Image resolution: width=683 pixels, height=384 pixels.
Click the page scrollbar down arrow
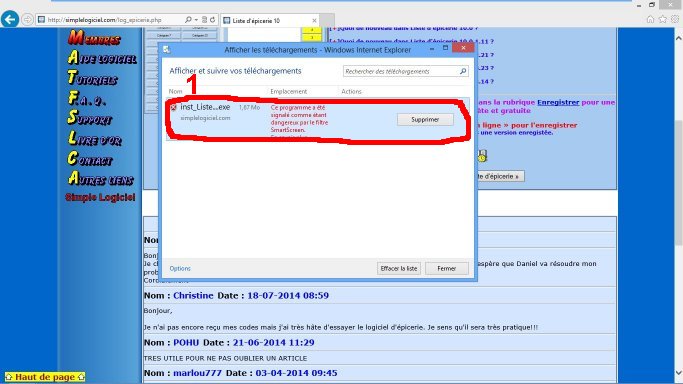pos(678,373)
